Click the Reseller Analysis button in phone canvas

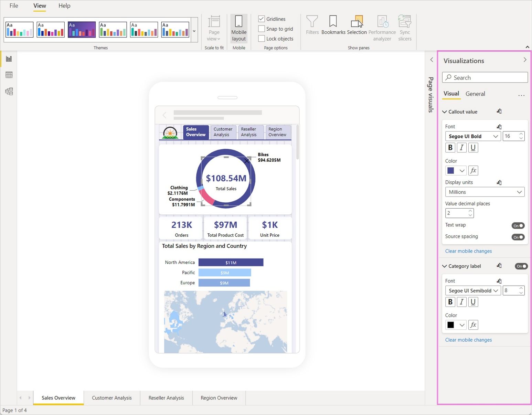(250, 132)
